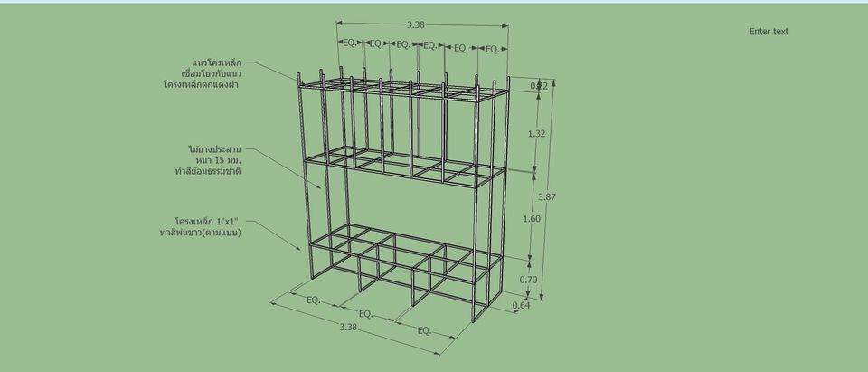
Task: Select the text "โครงเหล็กตกแต่งฝ้า"
Action: point(201,85)
